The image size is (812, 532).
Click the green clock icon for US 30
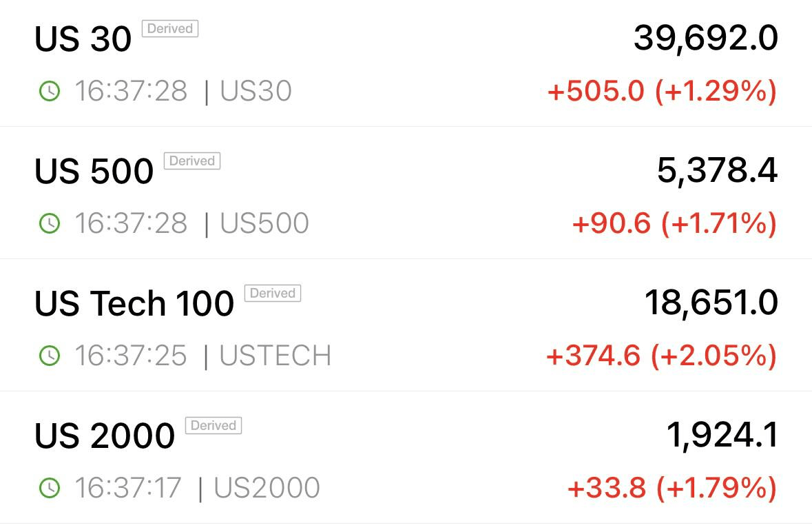50,91
